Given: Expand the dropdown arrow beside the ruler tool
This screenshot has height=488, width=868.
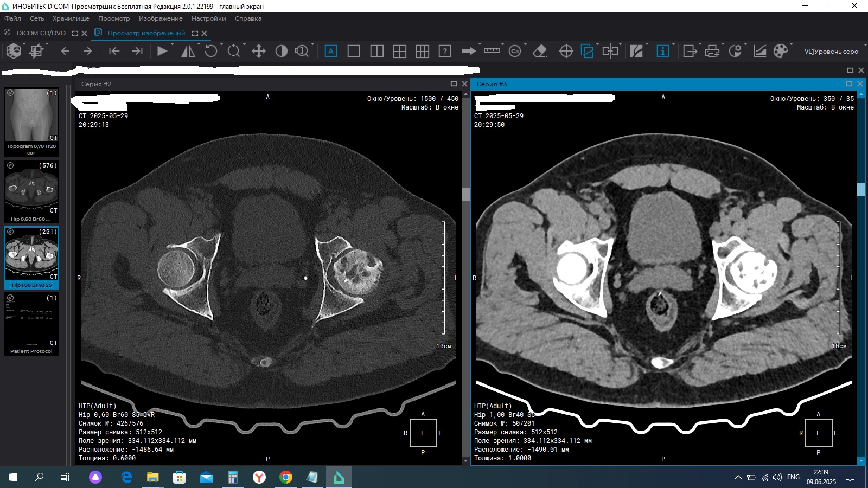Looking at the screenshot, I should pyautogui.click(x=503, y=45).
